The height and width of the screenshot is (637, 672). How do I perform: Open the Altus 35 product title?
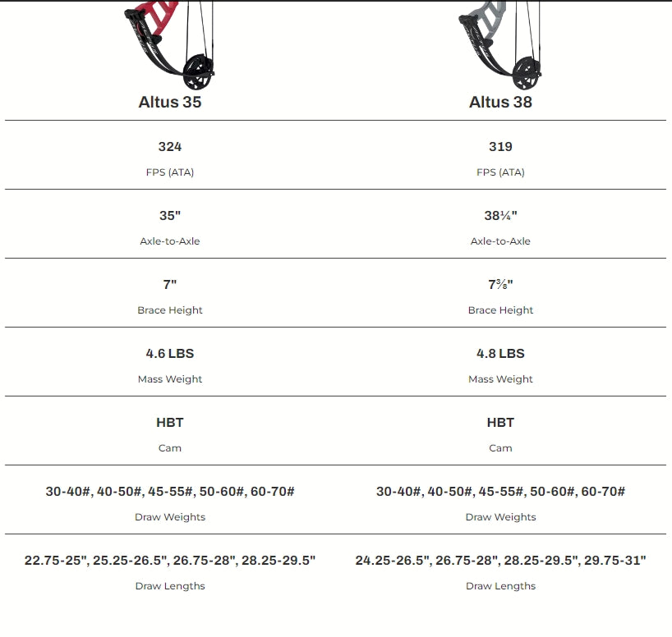(170, 102)
